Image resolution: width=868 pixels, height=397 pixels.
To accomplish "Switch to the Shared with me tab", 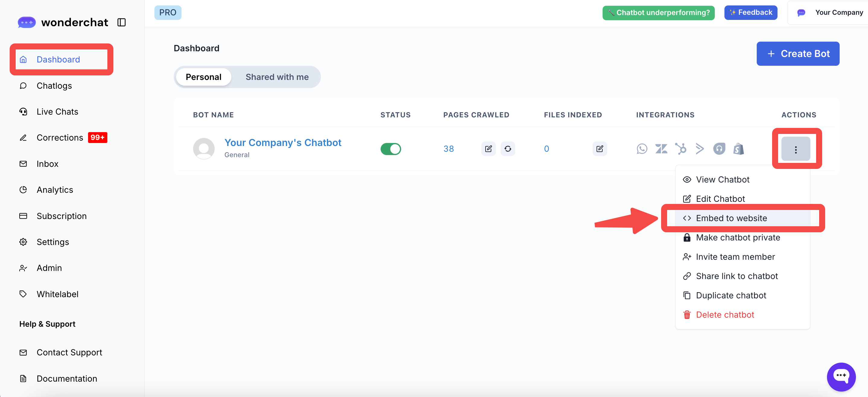I will [277, 77].
